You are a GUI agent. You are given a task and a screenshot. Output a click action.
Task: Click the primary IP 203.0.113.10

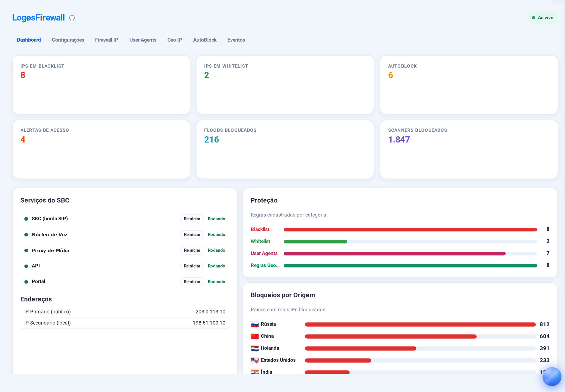[x=210, y=312]
